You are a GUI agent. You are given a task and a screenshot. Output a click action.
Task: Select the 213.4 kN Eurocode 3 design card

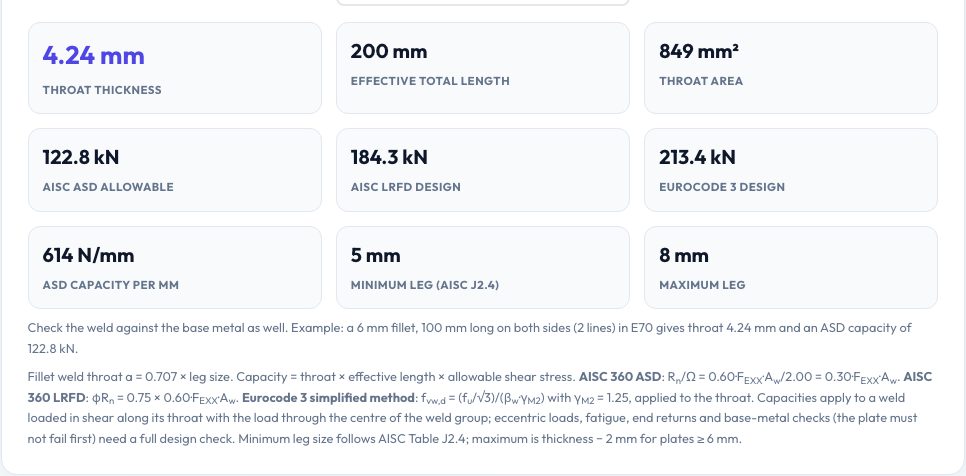[x=791, y=170]
